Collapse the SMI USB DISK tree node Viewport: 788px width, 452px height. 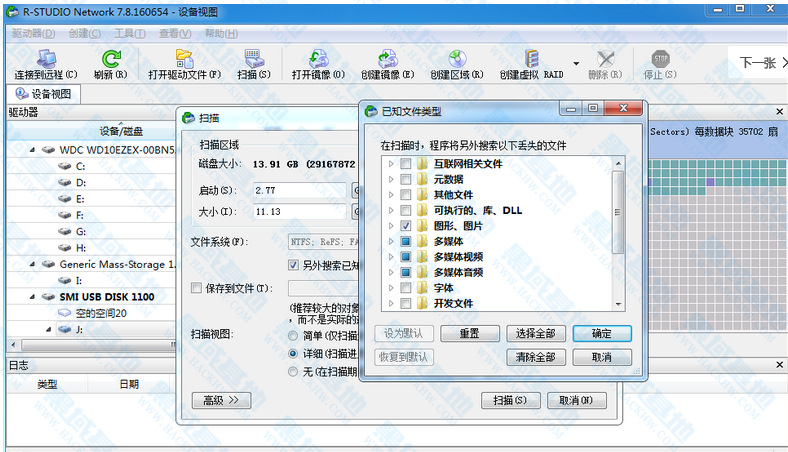coord(33,297)
